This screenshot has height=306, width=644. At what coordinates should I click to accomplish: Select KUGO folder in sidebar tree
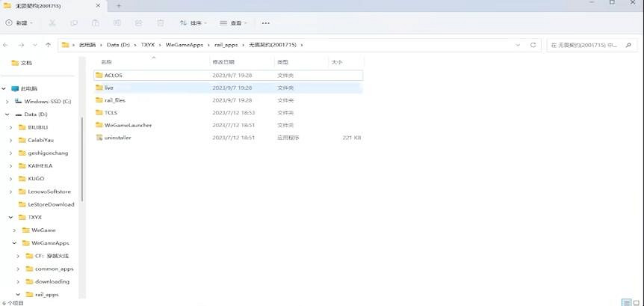(x=31, y=179)
